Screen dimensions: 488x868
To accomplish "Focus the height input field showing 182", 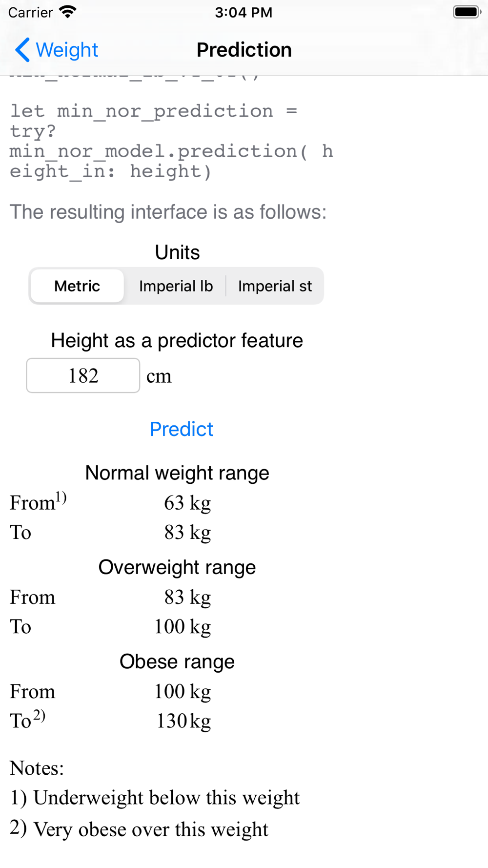I will tap(83, 375).
